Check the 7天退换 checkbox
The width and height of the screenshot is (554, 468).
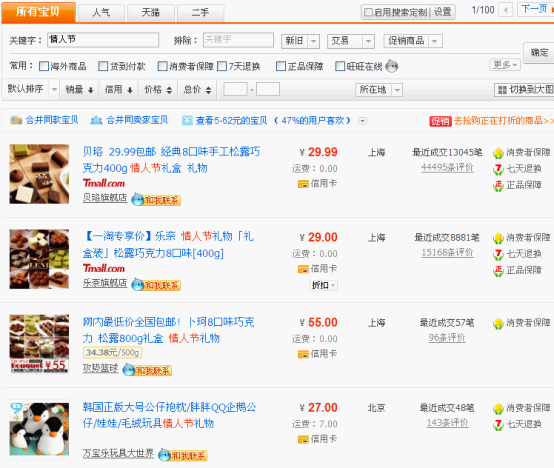(222, 66)
